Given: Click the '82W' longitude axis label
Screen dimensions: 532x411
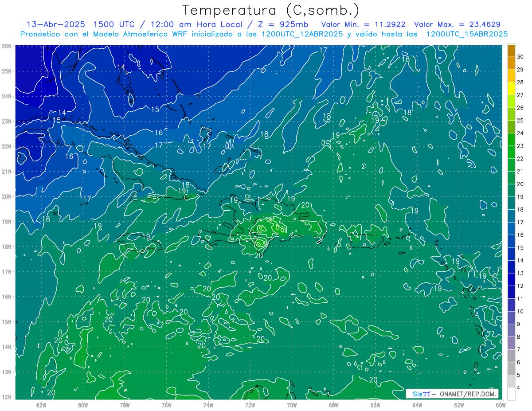Looking at the screenshot, I should (x=41, y=404).
